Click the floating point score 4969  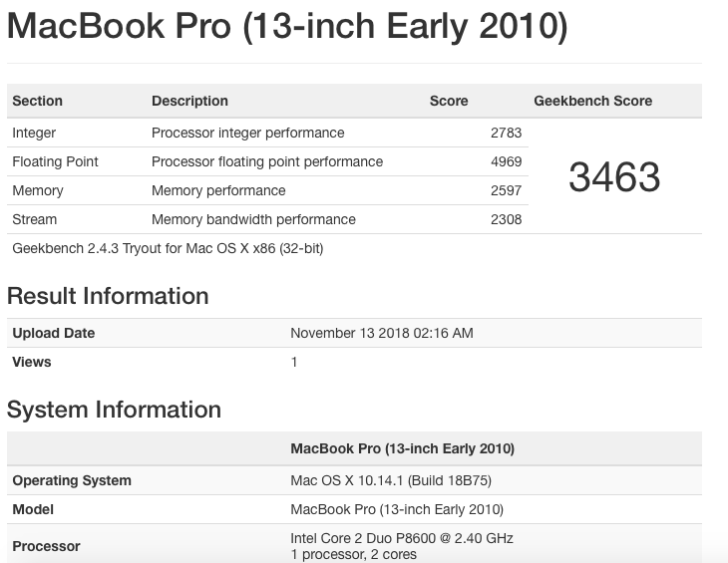coord(506,161)
